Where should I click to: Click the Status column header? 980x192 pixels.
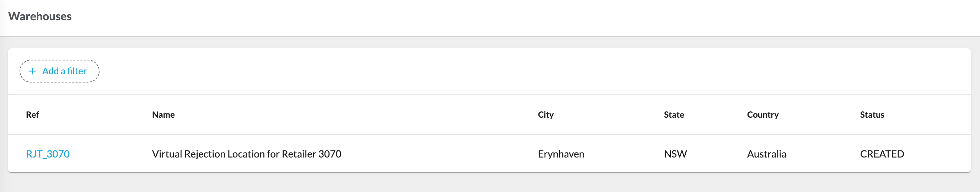pyautogui.click(x=872, y=115)
